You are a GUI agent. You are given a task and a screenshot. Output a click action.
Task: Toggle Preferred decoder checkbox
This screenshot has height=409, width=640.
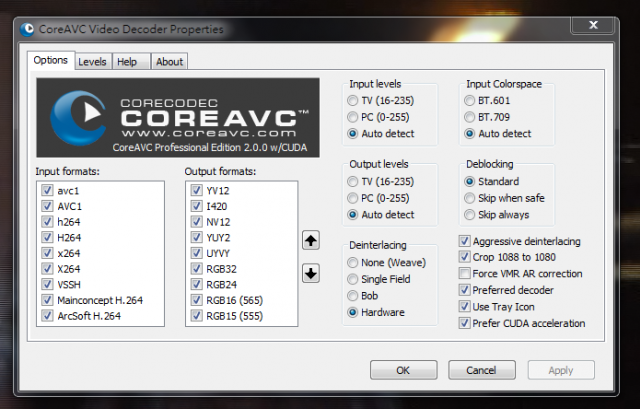[464, 290]
